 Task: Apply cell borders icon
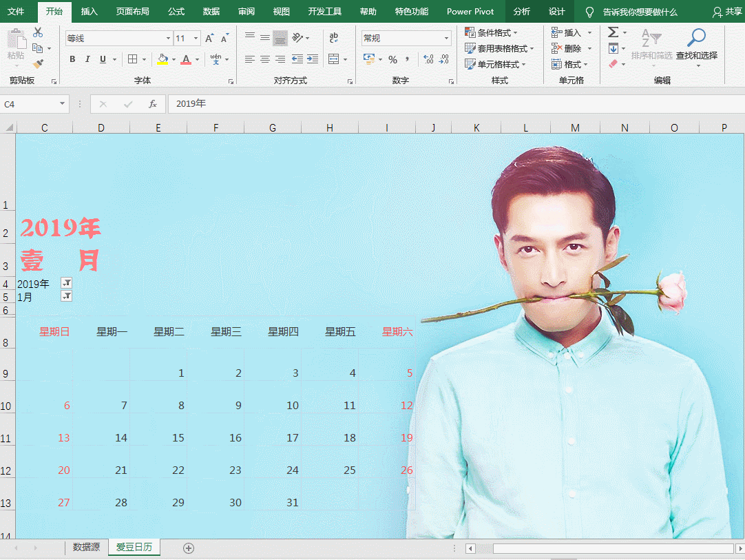[133, 59]
